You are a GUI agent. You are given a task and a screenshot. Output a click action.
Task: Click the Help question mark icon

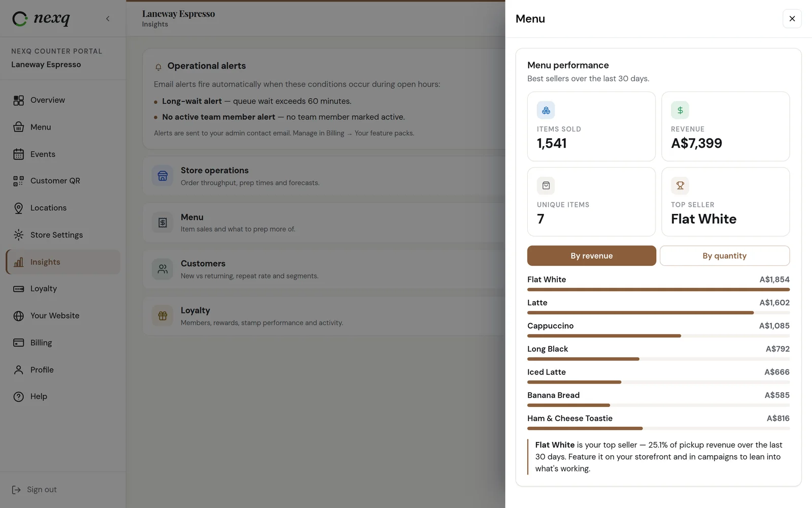pos(19,397)
